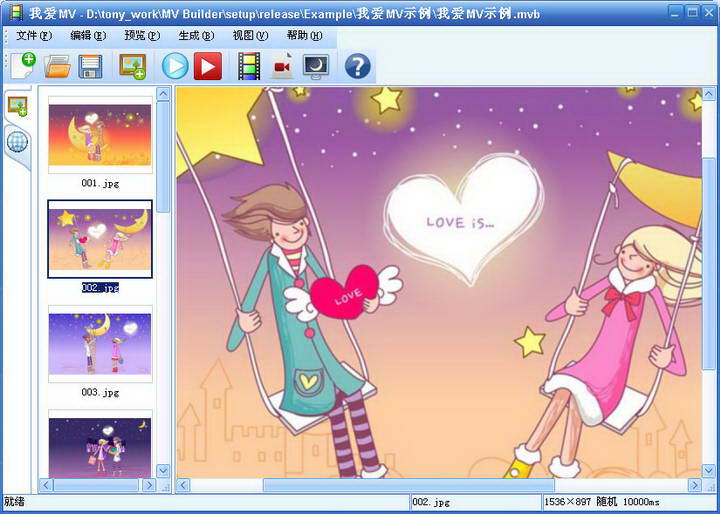Open help with the question mark icon
This screenshot has height=514, width=720.
(357, 66)
